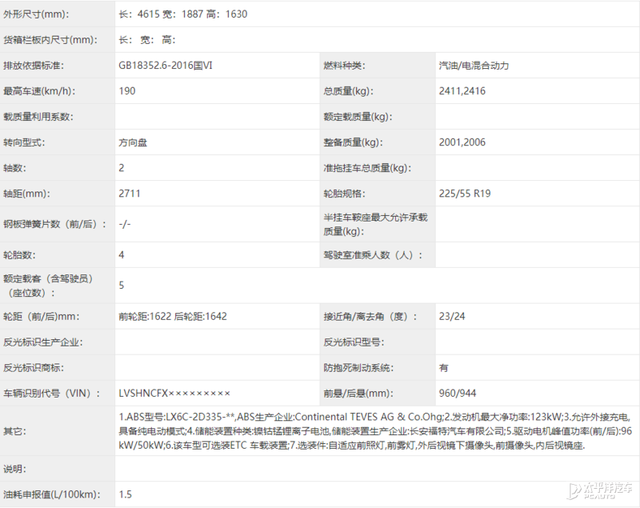Click the 钢板弹簧片数(前/后) label
The width and height of the screenshot is (640, 508).
tap(55, 224)
